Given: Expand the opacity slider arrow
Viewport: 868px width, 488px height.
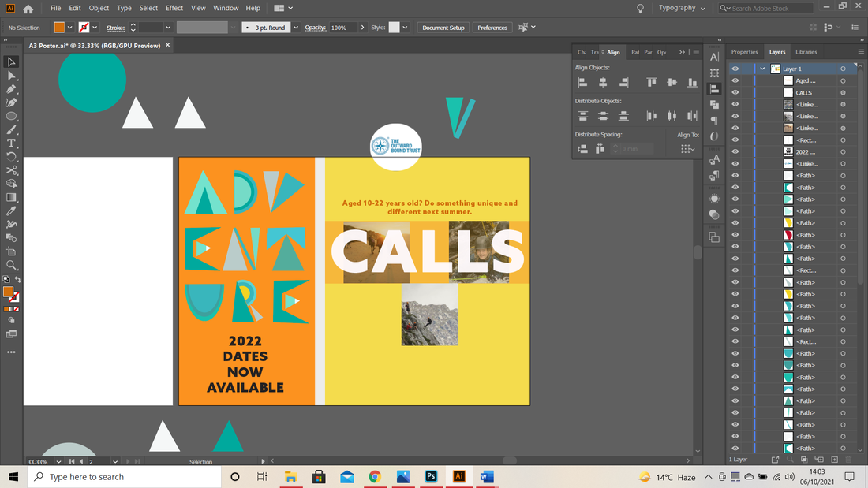Looking at the screenshot, I should coord(363,28).
